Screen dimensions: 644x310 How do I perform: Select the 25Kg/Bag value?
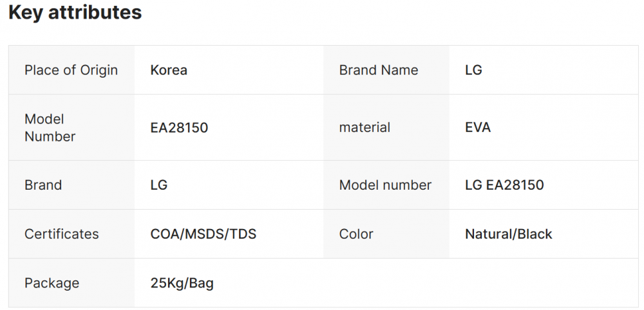pyautogui.click(x=182, y=283)
